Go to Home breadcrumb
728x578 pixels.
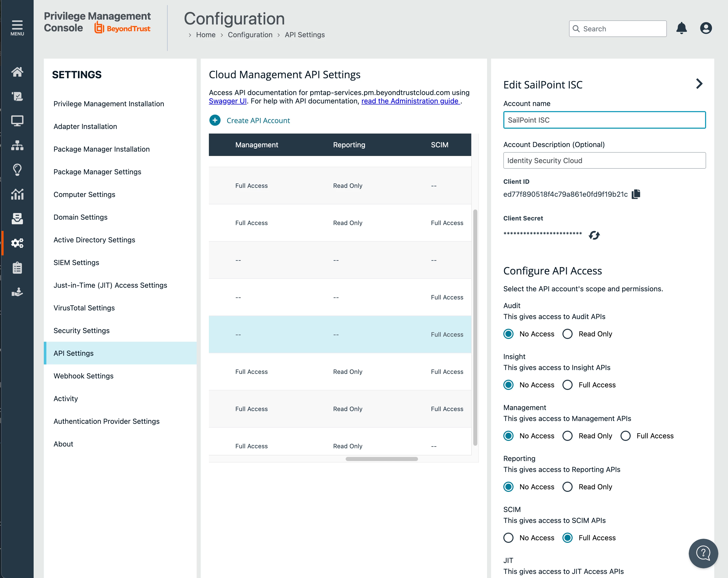(x=206, y=35)
